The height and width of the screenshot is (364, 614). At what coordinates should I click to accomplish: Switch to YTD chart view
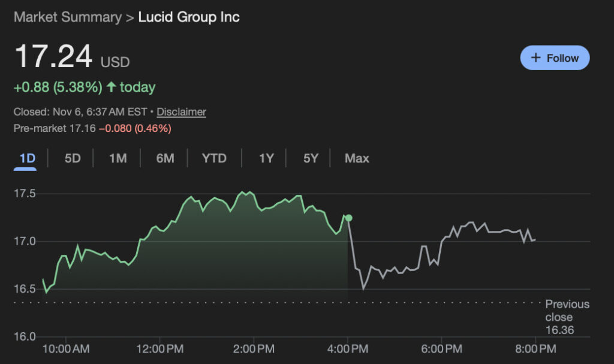click(x=214, y=158)
